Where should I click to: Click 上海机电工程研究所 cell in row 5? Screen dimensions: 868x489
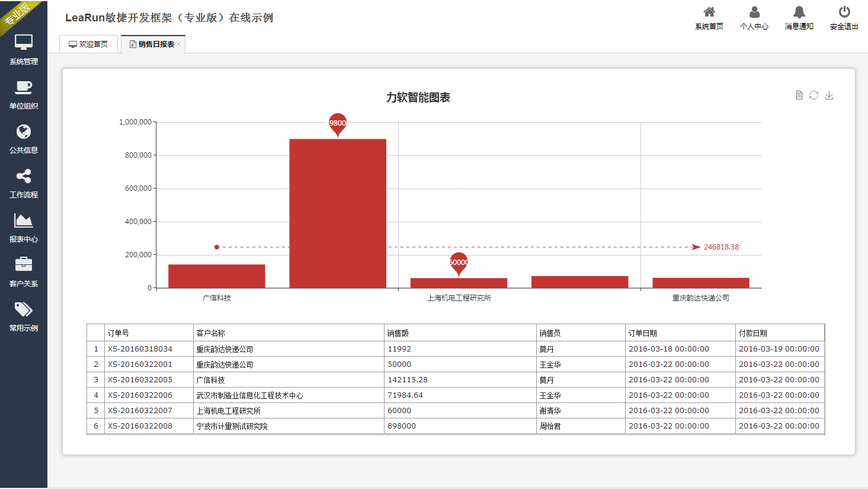tap(289, 411)
